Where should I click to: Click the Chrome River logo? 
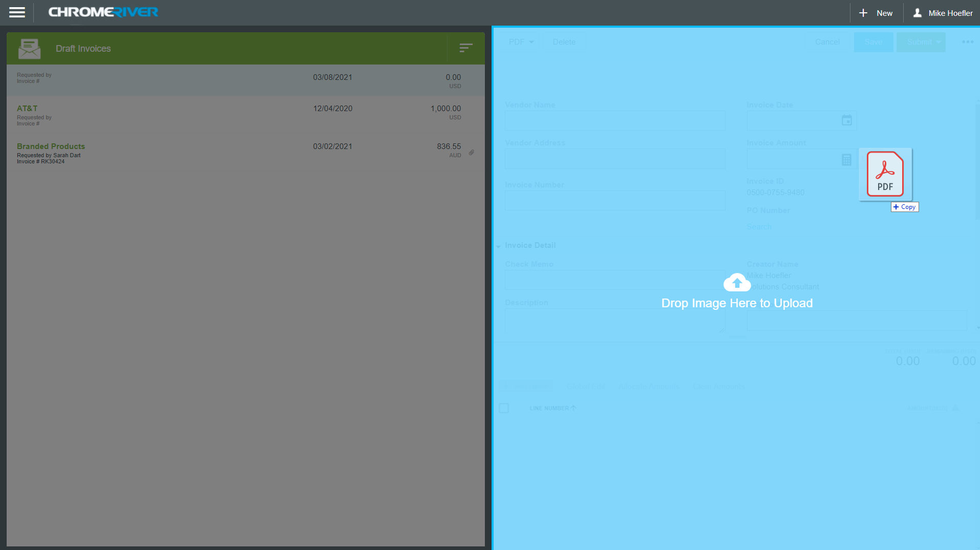click(x=102, y=12)
